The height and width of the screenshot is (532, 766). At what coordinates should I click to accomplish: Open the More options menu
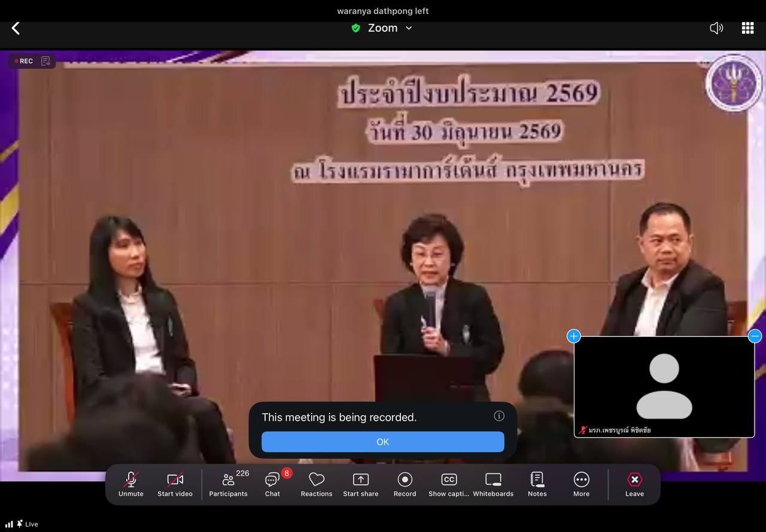[582, 485]
